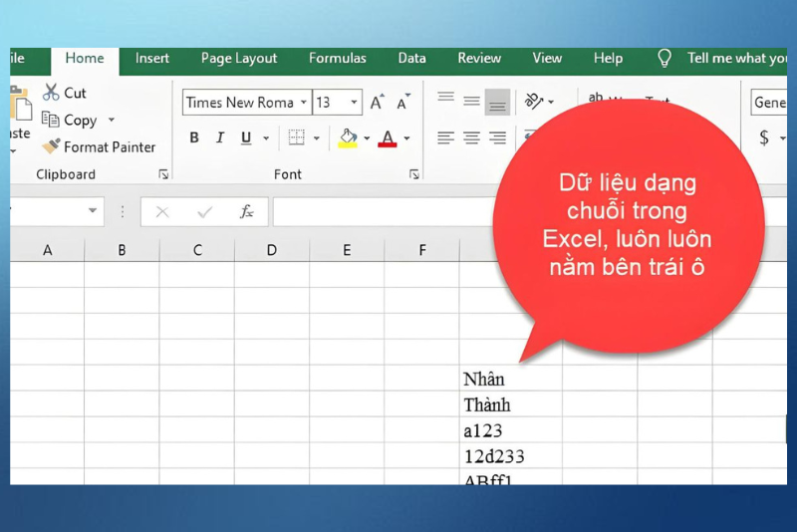This screenshot has height=532, width=797.
Task: Click Decrease Font Size icon
Action: pyautogui.click(x=403, y=103)
